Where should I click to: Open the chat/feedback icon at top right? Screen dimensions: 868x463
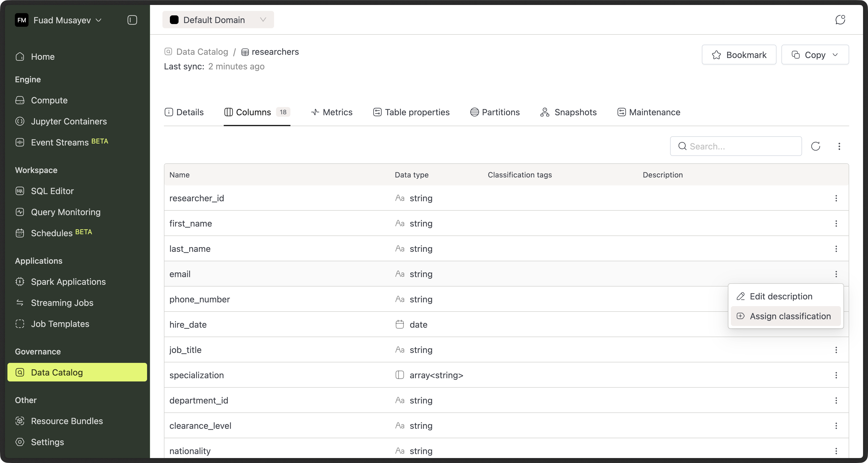840,20
